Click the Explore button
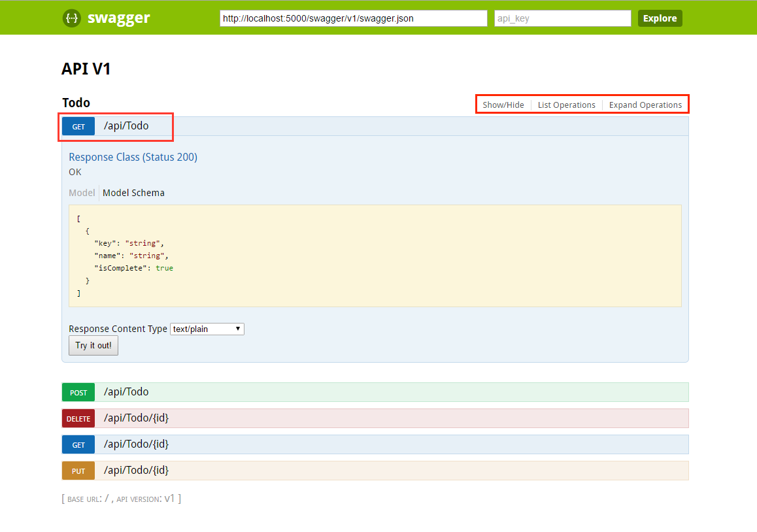 click(660, 18)
